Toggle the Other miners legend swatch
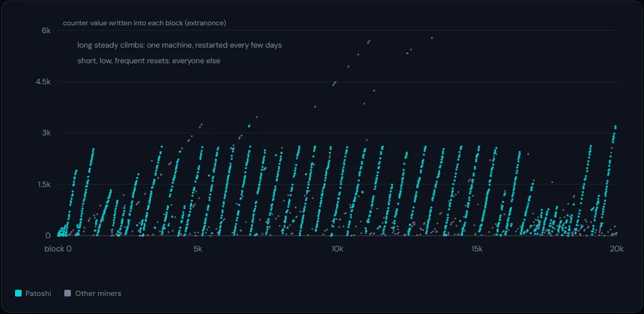Viewport: 644px width, 314px height. click(x=68, y=293)
